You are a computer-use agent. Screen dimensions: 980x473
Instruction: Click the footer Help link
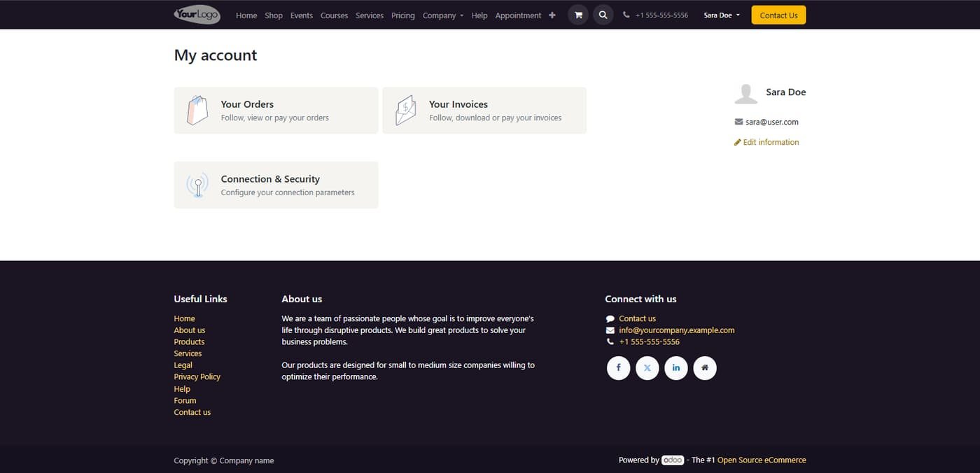[182, 389]
